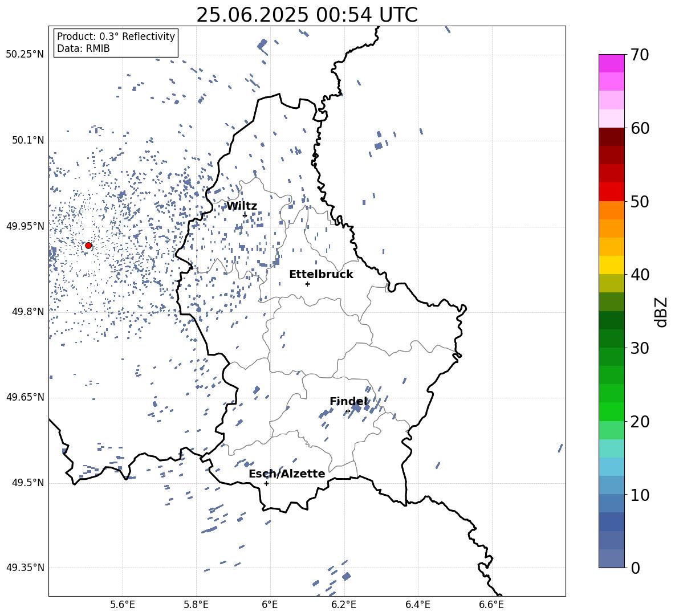Viewport: 675px width, 616px height.
Task: Click the 30 colorbar tick value
Action: (640, 348)
